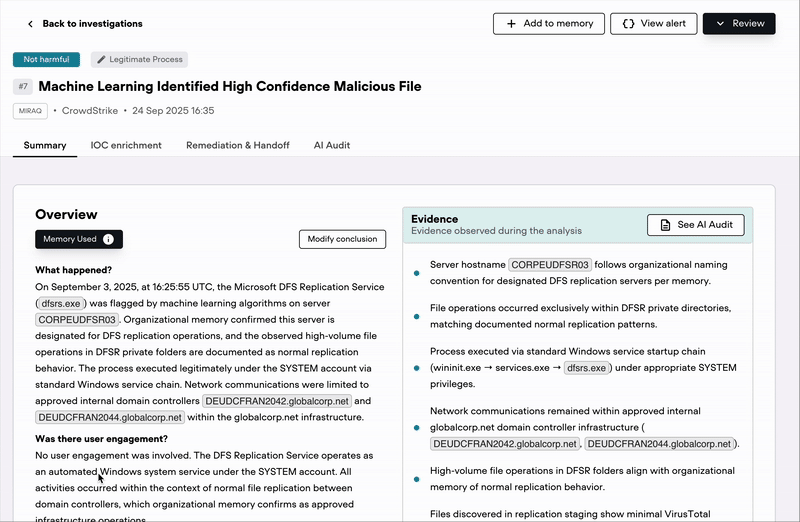Image resolution: width=800 pixels, height=522 pixels.
Task: Click DEUDCFRAN2044.globalcorp.net chip in Evidence
Action: coord(659,444)
